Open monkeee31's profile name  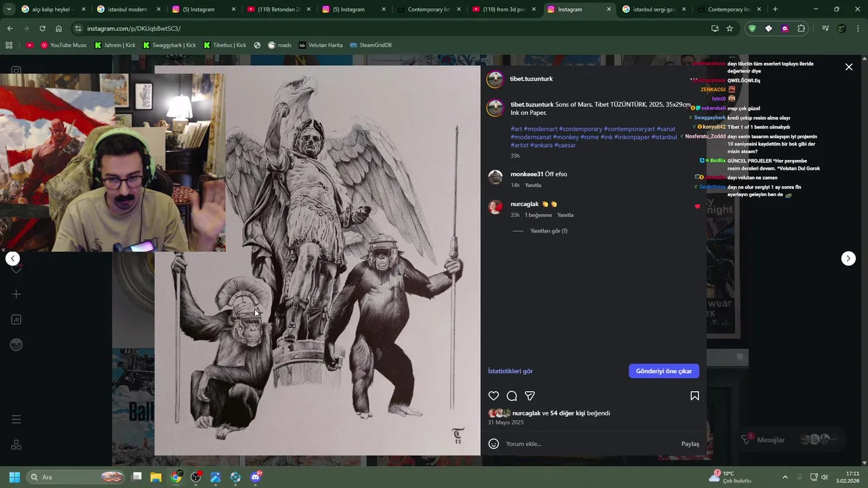pos(527,174)
